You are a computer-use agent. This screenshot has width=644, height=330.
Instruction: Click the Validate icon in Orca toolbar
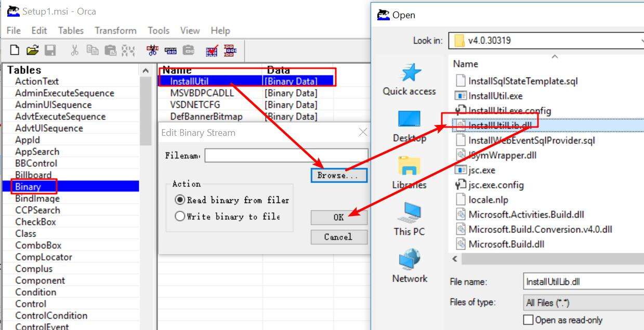212,50
